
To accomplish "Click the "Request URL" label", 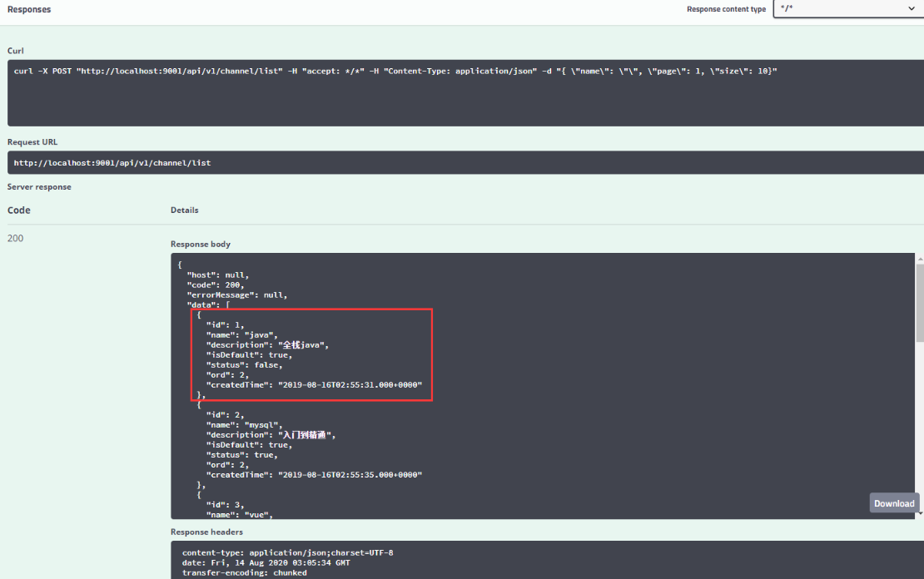I will click(32, 142).
